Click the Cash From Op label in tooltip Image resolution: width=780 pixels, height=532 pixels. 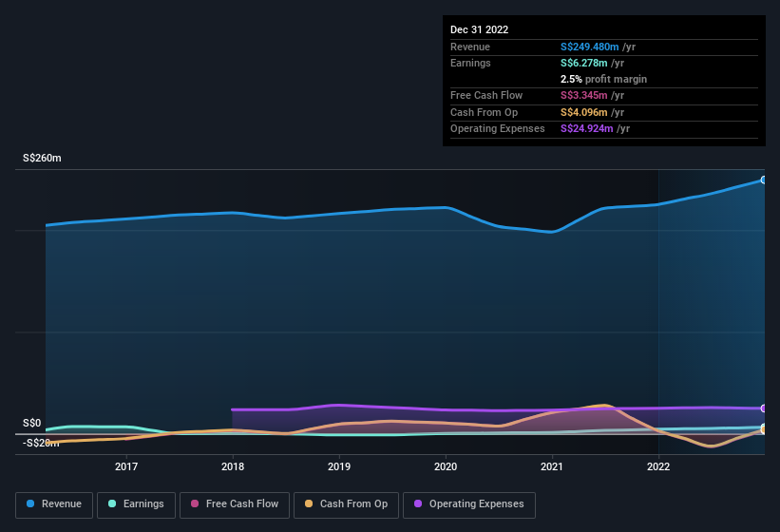click(484, 112)
